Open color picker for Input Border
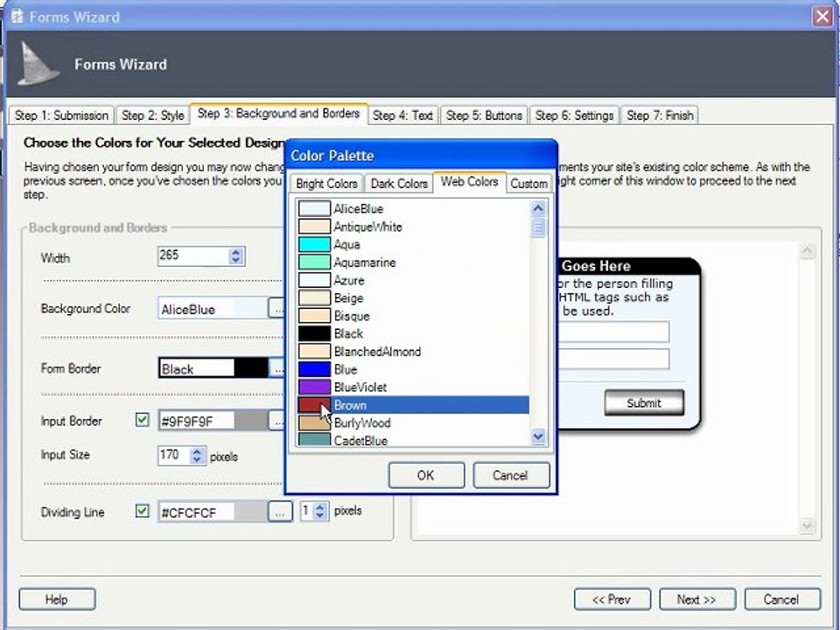840x630 pixels. pyautogui.click(x=277, y=421)
